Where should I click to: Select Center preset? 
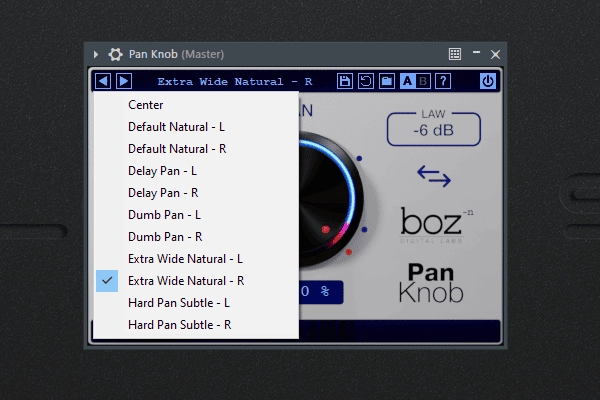click(x=196, y=105)
